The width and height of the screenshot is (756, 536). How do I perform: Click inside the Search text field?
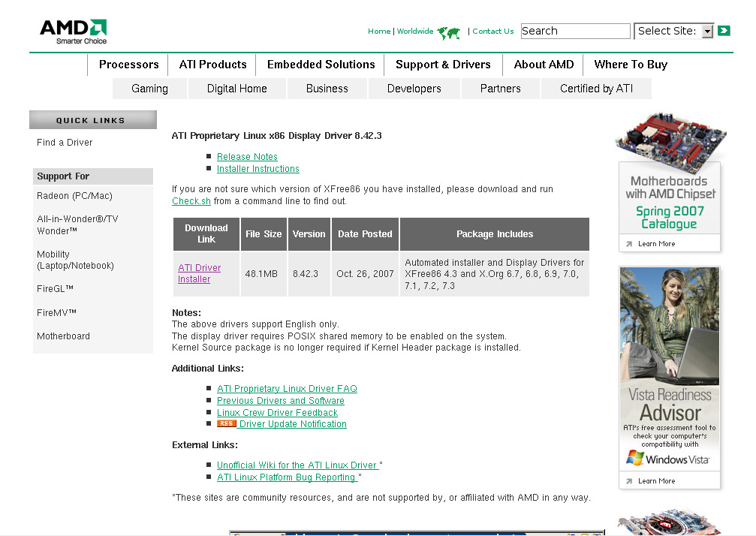tap(575, 32)
